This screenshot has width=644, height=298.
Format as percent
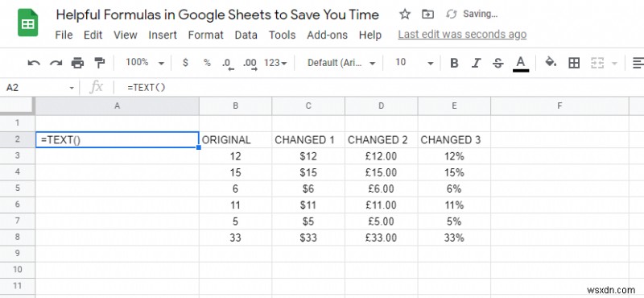click(x=207, y=63)
